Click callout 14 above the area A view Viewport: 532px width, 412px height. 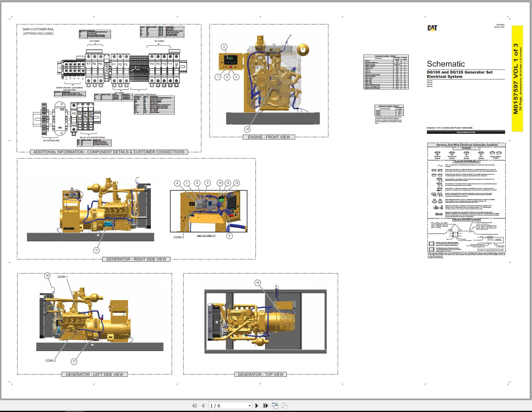220,183
